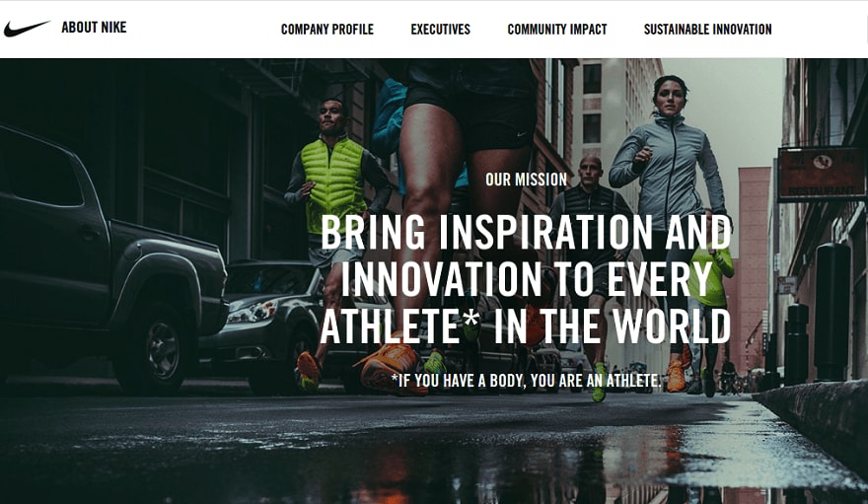868x504 pixels.
Task: Click the Innovation To Every headline line
Action: [x=526, y=278]
